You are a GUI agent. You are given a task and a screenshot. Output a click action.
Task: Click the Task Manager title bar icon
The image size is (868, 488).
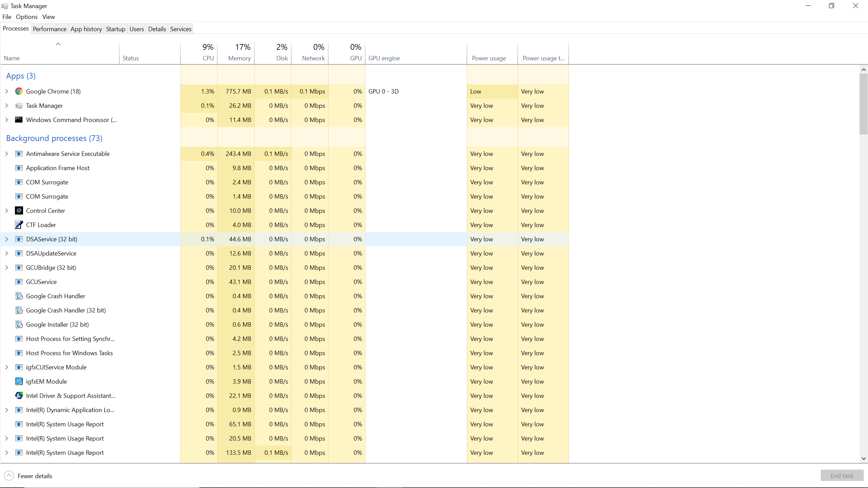click(x=5, y=6)
